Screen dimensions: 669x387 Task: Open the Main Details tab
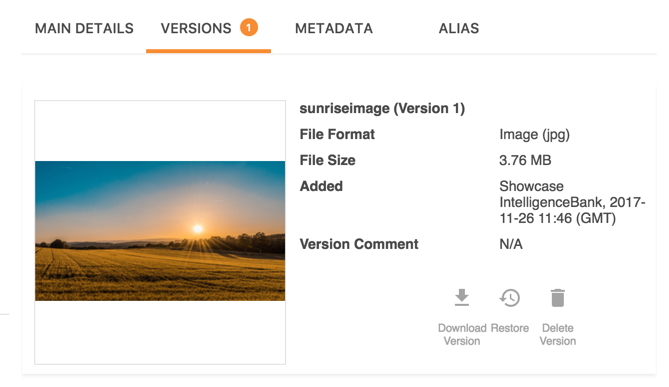(84, 29)
